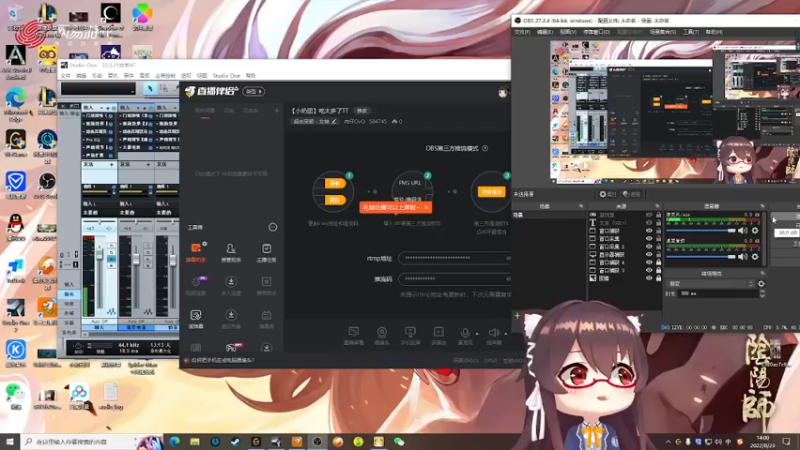800x450 pixels.
Task: Open Steam from the taskbar
Action: point(235,442)
